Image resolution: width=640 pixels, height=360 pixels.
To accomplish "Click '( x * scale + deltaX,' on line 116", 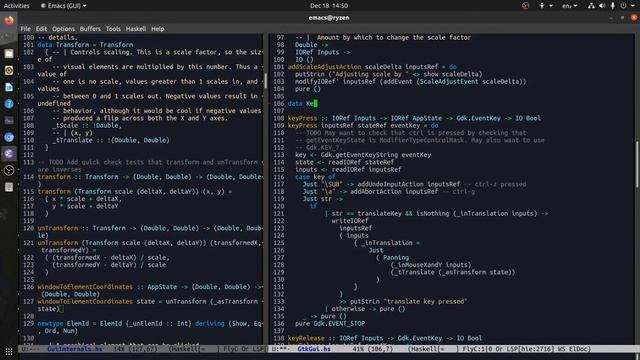I will [x=83, y=199].
